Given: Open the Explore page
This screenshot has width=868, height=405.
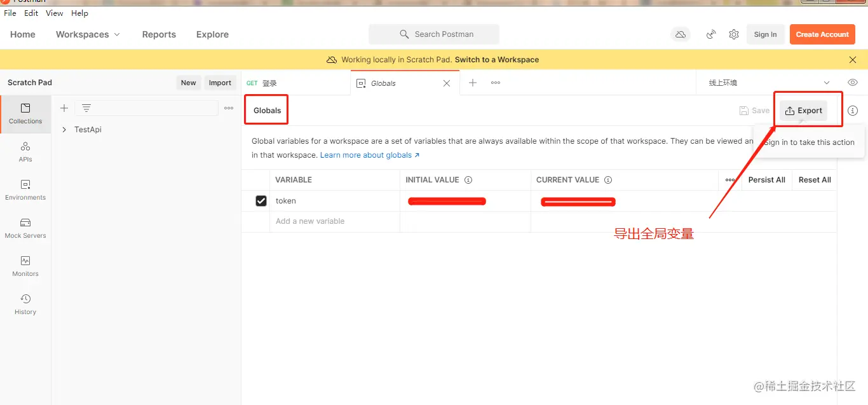Looking at the screenshot, I should click(212, 34).
